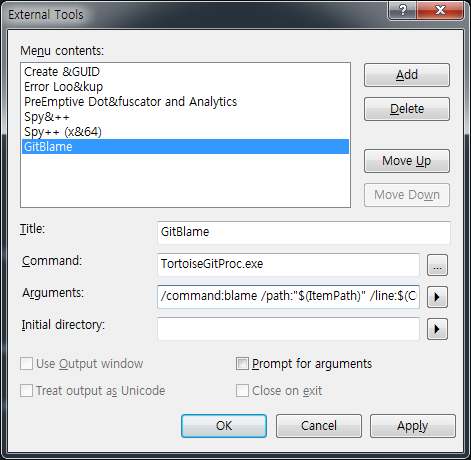Click into the Arguments field
The height and width of the screenshot is (460, 471).
click(x=288, y=296)
